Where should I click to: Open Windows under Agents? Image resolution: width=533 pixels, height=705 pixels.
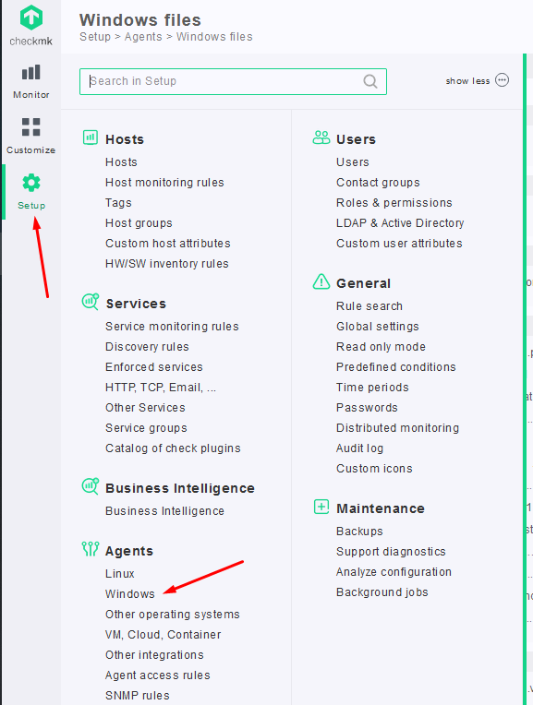coord(130,594)
